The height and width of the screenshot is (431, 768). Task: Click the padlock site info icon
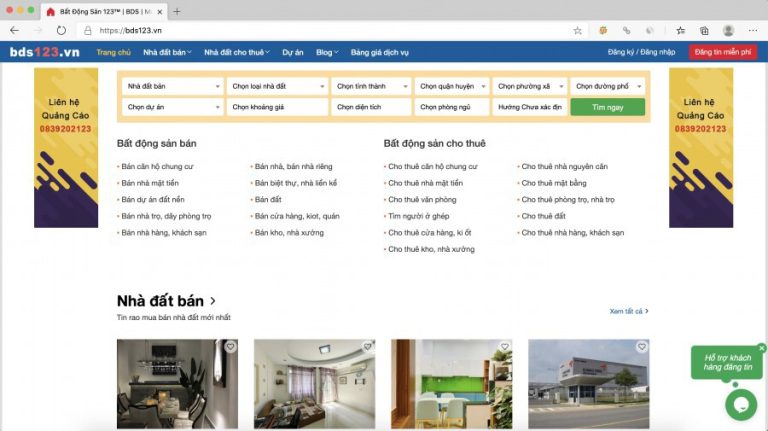(88, 30)
